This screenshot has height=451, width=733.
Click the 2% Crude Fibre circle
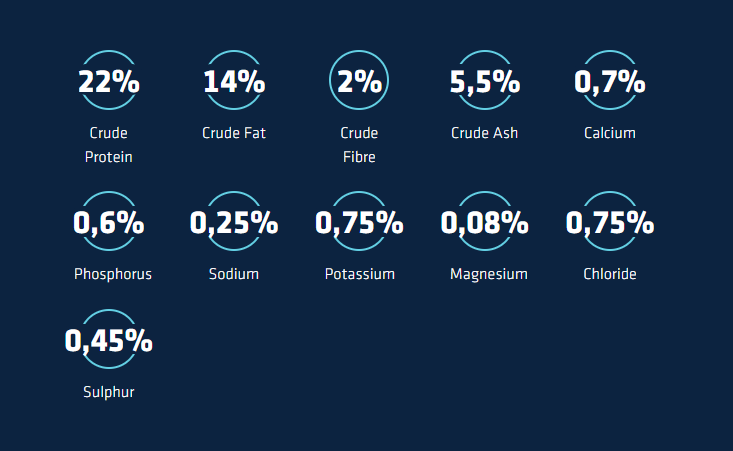pyautogui.click(x=359, y=81)
